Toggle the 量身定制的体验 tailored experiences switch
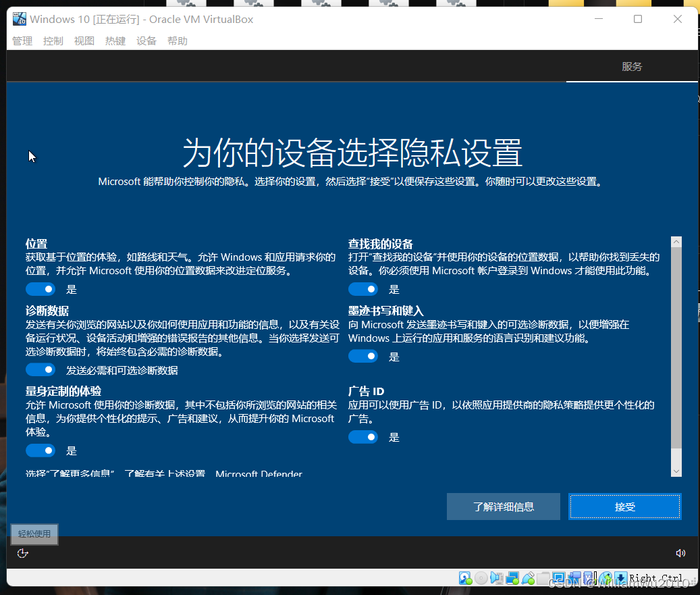This screenshot has width=700, height=595. click(41, 450)
